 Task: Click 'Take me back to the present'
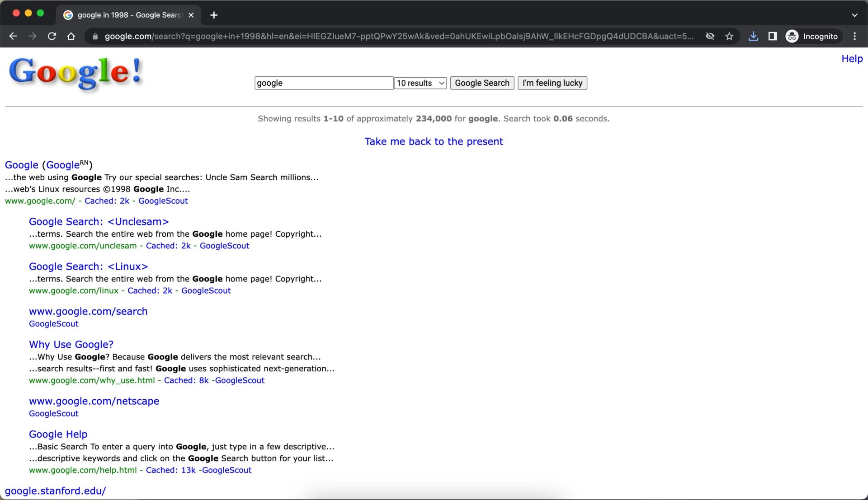pos(434,141)
